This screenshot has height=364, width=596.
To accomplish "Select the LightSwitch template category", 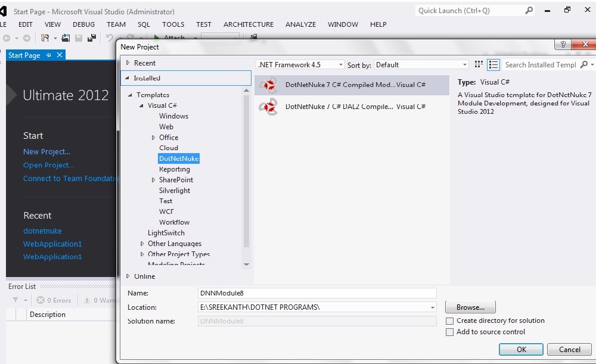I will pyautogui.click(x=166, y=233).
